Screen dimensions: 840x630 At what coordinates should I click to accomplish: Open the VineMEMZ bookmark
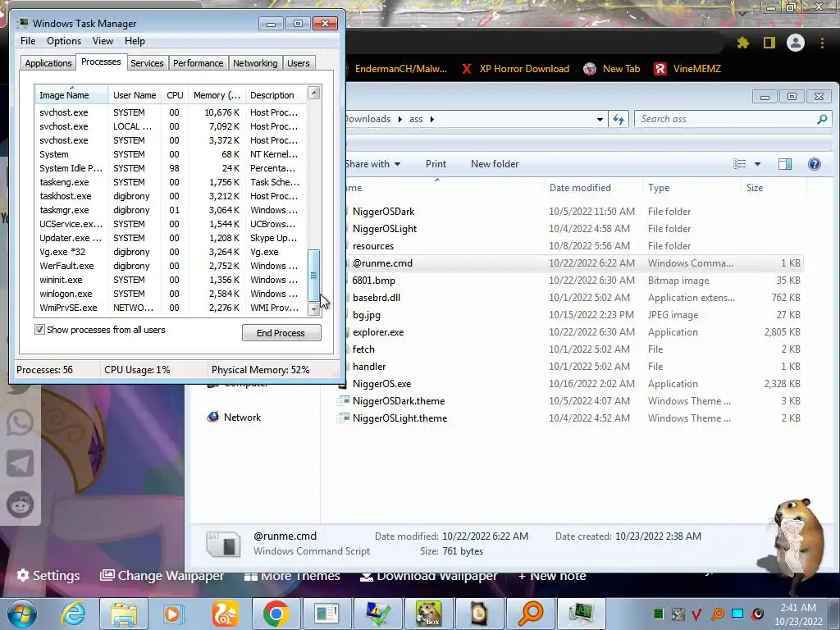[688, 69]
